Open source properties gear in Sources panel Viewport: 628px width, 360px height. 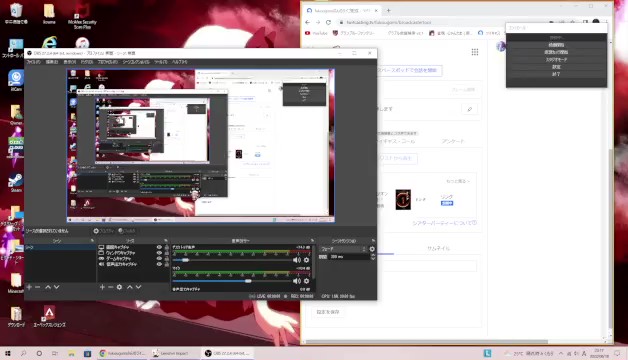point(119,287)
